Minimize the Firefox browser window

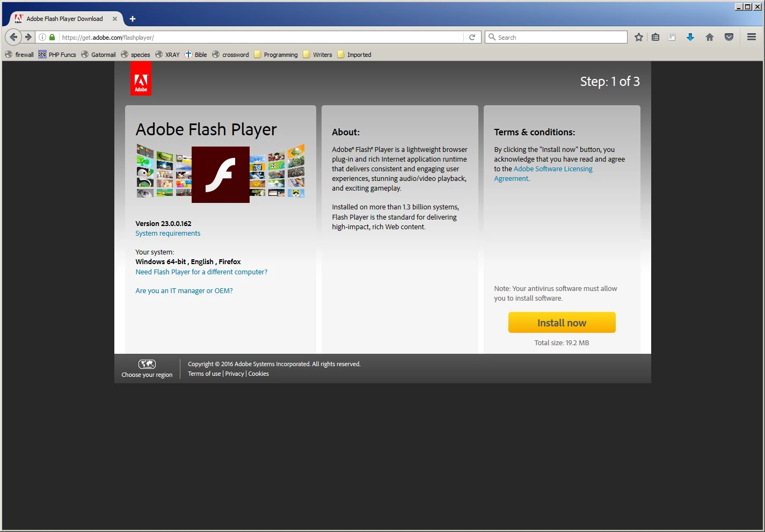click(739, 6)
